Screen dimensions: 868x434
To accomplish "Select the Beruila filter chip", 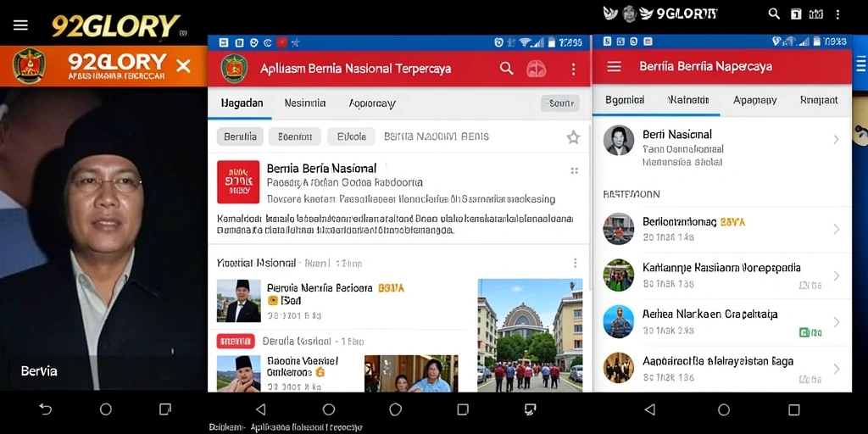I will click(240, 136).
